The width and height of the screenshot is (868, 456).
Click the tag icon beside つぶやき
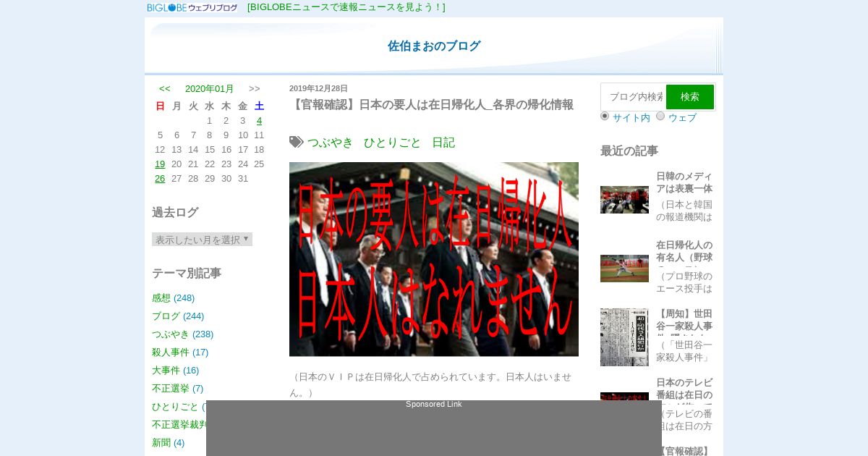tap(297, 142)
